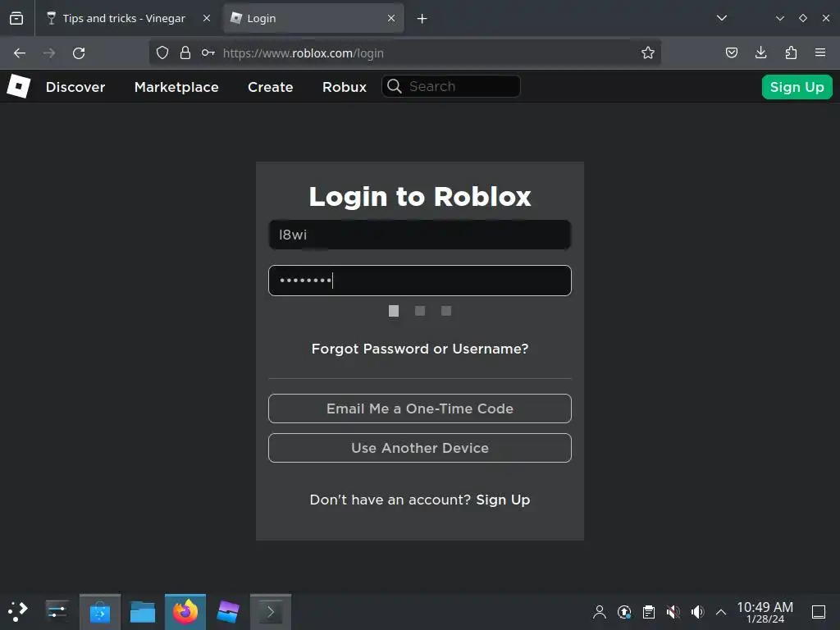Click Use Another Device button
Viewport: 840px width, 630px height.
point(420,448)
